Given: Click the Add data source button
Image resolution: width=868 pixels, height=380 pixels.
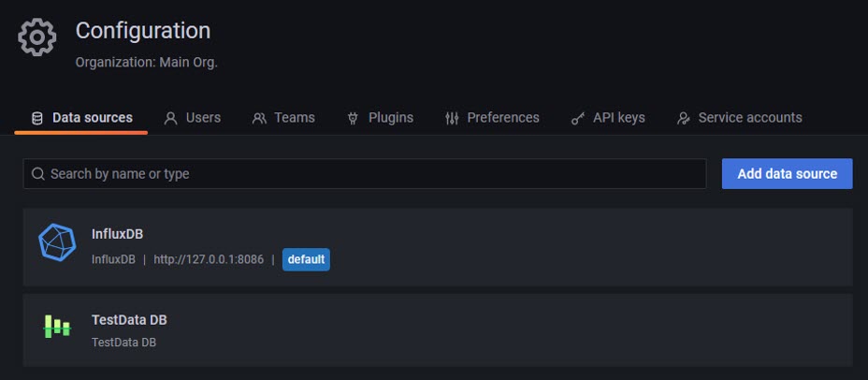Looking at the screenshot, I should [788, 174].
